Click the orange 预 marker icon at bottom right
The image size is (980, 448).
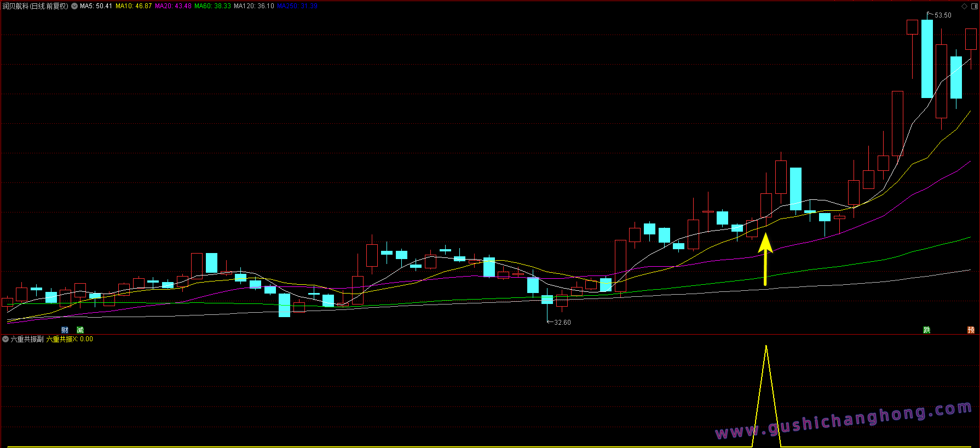(971, 330)
